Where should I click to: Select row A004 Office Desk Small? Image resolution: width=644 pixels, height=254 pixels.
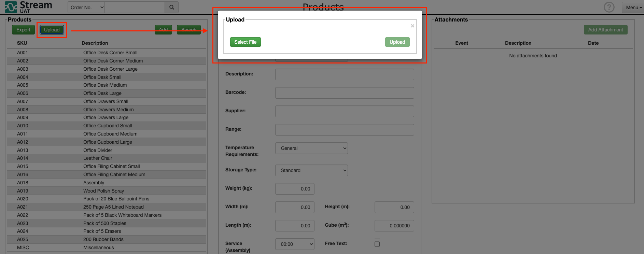106,77
